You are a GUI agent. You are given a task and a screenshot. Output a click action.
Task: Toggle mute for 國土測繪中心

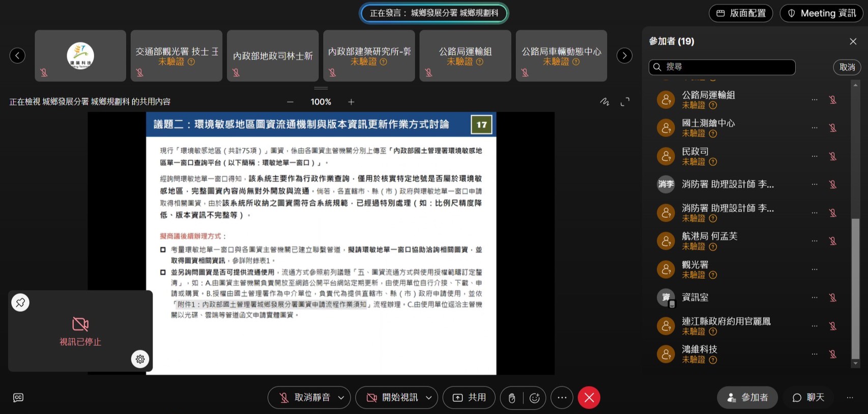(x=833, y=128)
